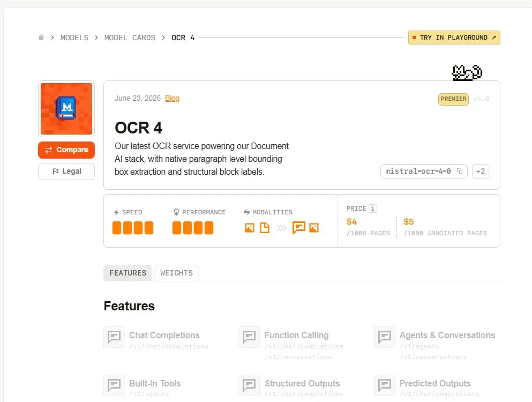
Task: Select the document input modality icon
Action: coord(265,228)
